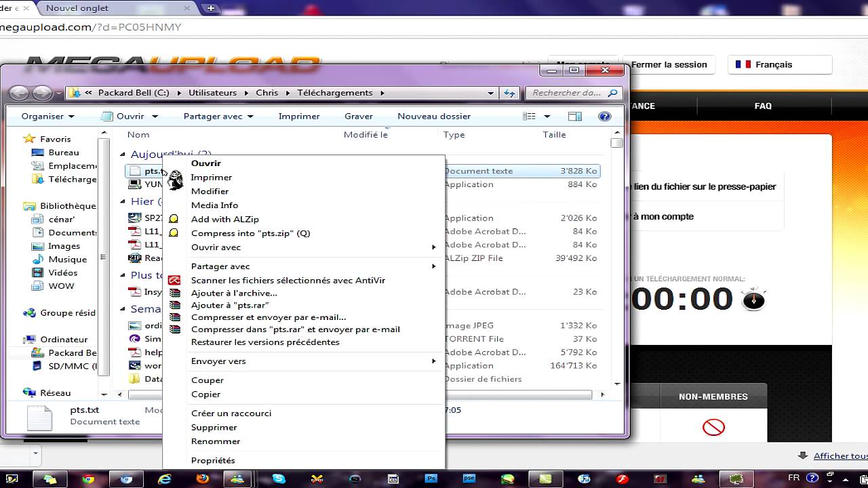The image size is (868, 488).
Task: Click Réseau in the navigation pane
Action: pyautogui.click(x=55, y=392)
